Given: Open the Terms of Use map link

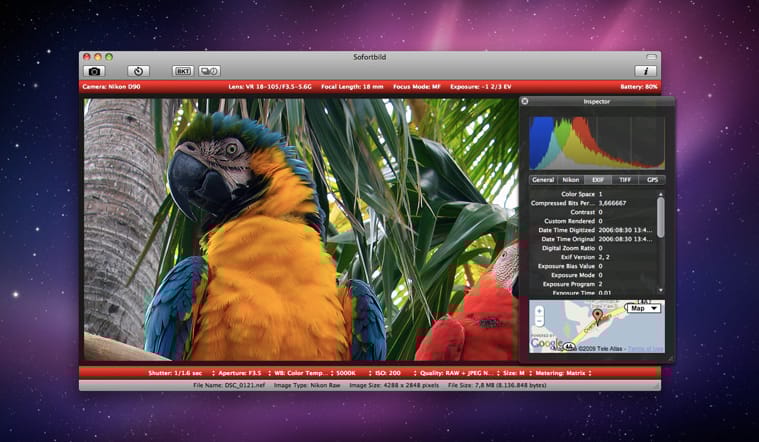Looking at the screenshot, I should point(646,349).
